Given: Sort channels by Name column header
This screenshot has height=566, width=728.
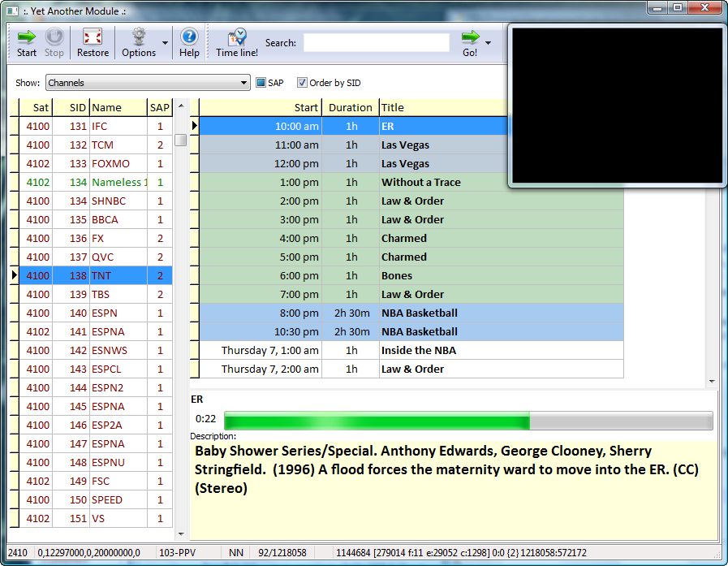Looking at the screenshot, I should point(118,107).
